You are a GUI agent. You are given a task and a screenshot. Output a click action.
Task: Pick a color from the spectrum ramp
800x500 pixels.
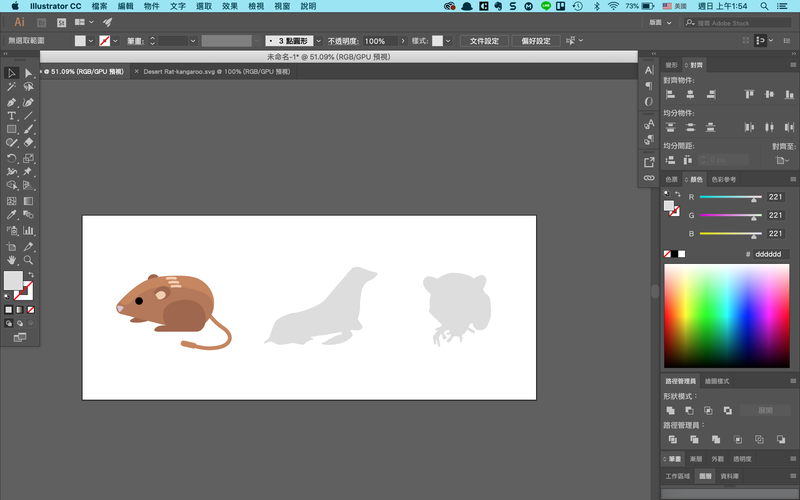pyautogui.click(x=725, y=315)
